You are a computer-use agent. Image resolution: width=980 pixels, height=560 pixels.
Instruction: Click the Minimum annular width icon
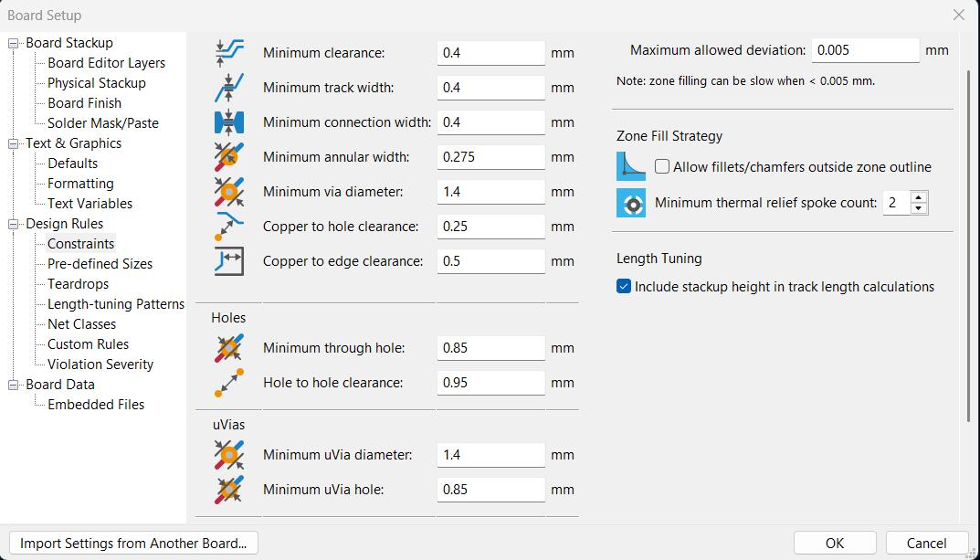pos(228,157)
